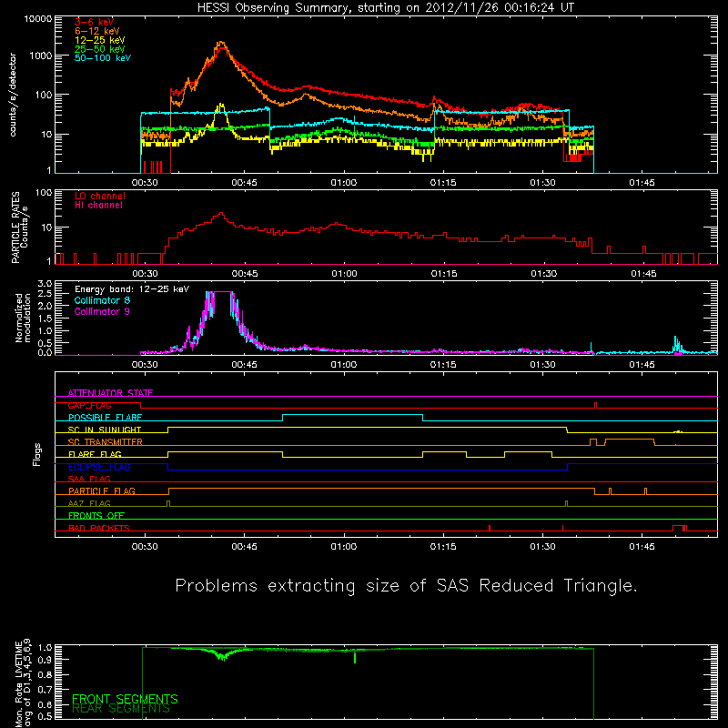Click the Normalized modulation axis label
This screenshot has height=728, width=728.
click(x=23, y=318)
